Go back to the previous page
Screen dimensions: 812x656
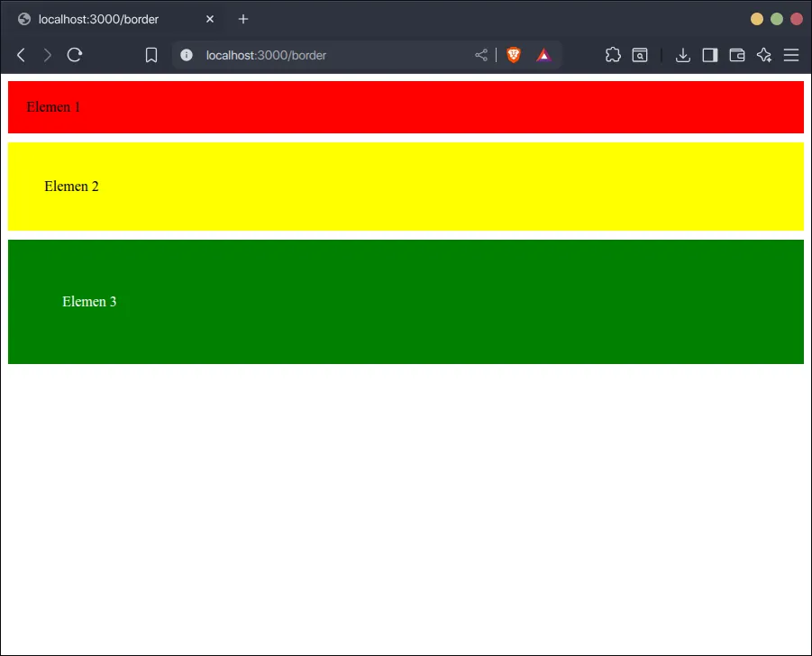(21, 55)
